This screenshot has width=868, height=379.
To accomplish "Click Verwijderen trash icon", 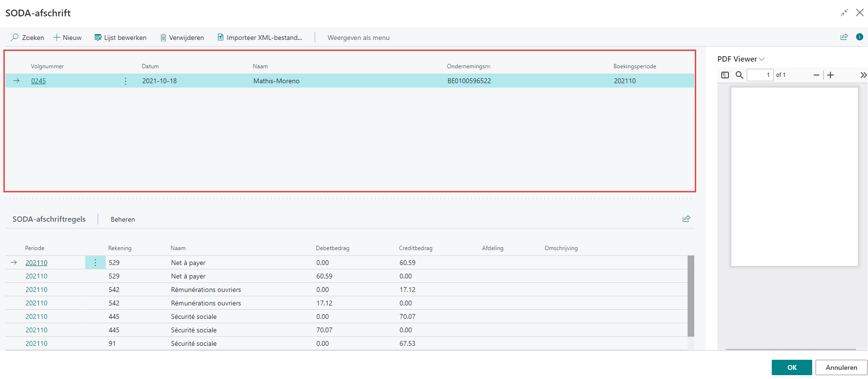I will pyautogui.click(x=164, y=38).
